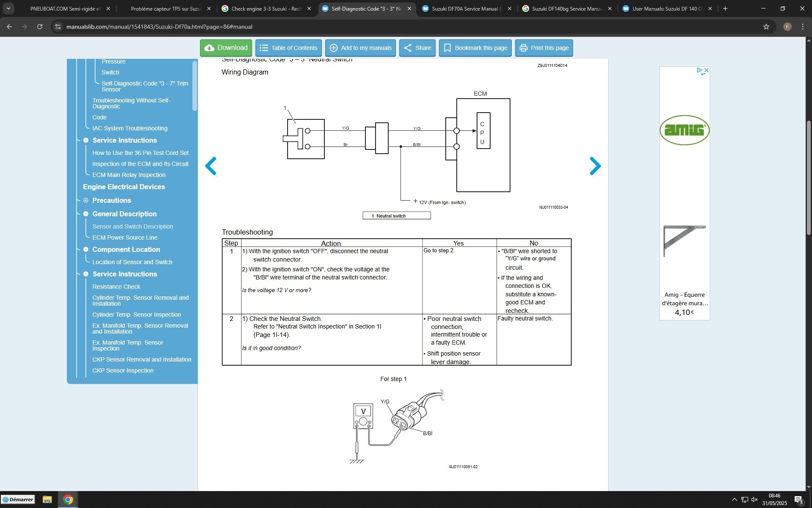Close the advertisement with X icon

click(706, 70)
